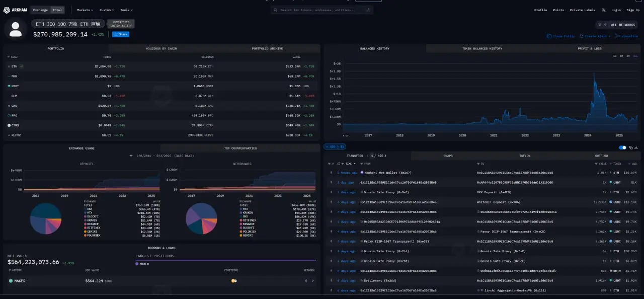Open the Profile link
The height and width of the screenshot is (299, 644).
coord(540,10)
